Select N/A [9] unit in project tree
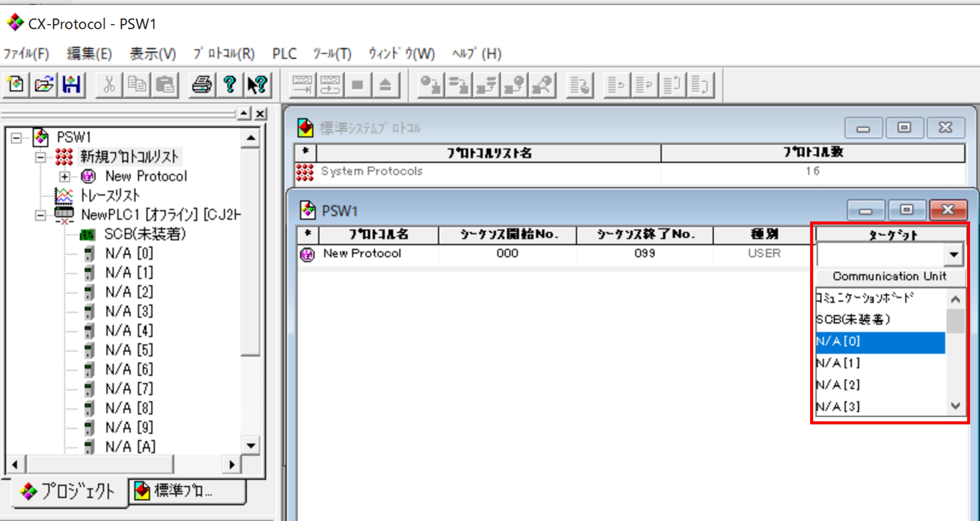The width and height of the screenshot is (980, 521). pyautogui.click(x=129, y=427)
